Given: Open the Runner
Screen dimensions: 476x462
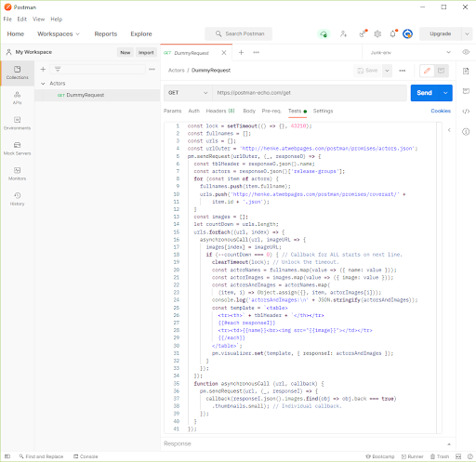Looking at the screenshot, I should [412, 456].
